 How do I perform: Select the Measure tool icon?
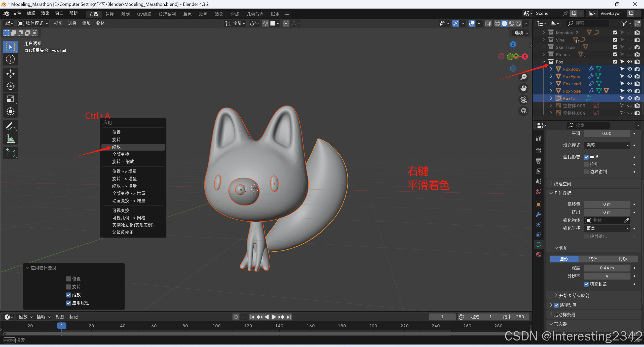point(10,139)
